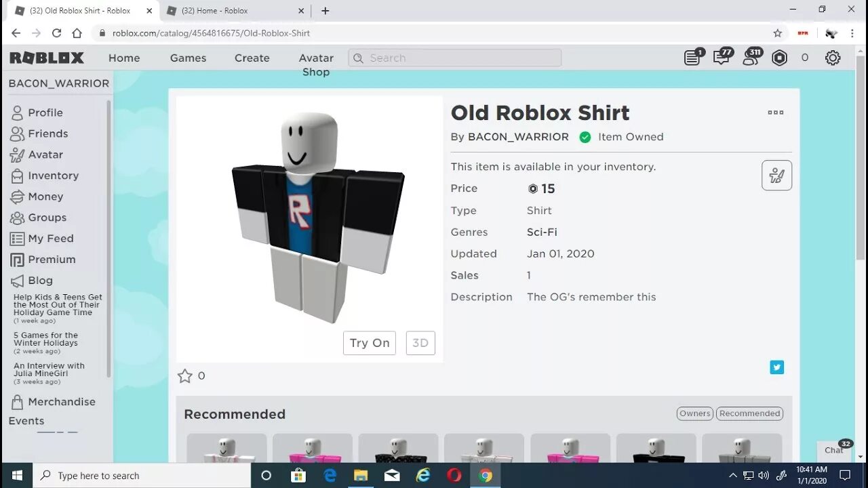Screen dimensions: 868x488
Task: Switch to the Home - Roblox tab
Action: coord(234,11)
